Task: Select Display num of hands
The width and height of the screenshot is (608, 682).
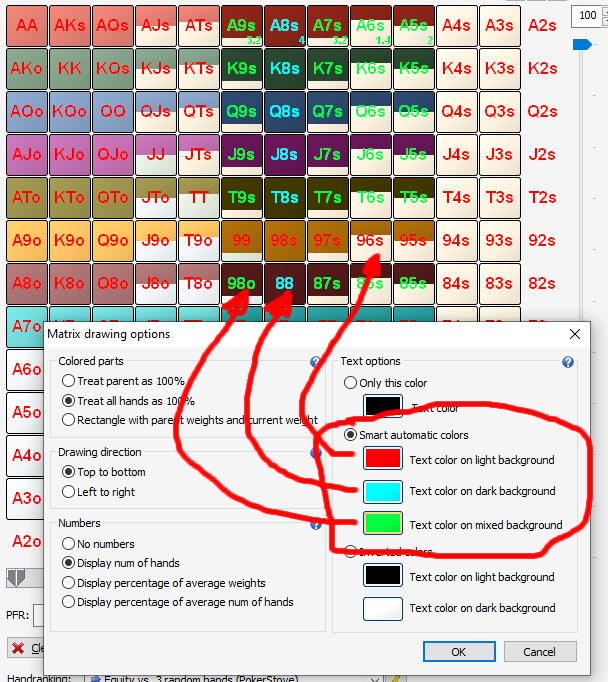Action: tap(121, 563)
